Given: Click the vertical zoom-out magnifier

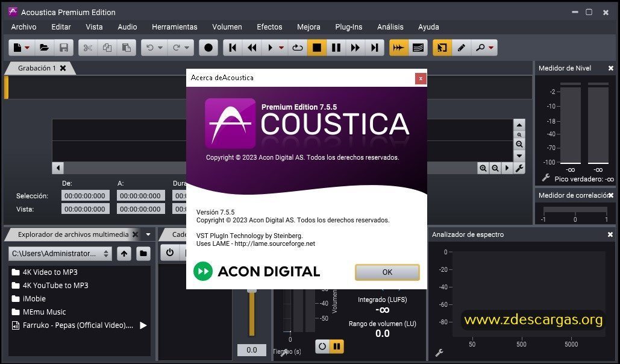Looking at the screenshot, I should (x=519, y=145).
